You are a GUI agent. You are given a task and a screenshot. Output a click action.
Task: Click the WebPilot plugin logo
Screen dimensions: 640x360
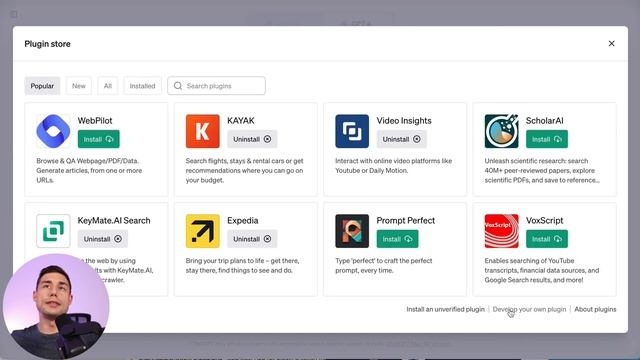pyautogui.click(x=53, y=131)
